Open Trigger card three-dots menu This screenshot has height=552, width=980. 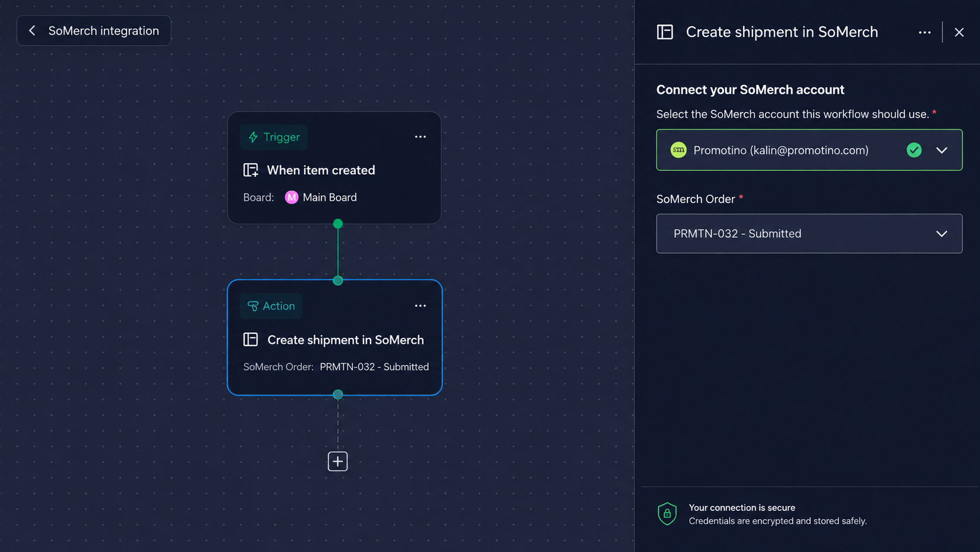(x=420, y=137)
